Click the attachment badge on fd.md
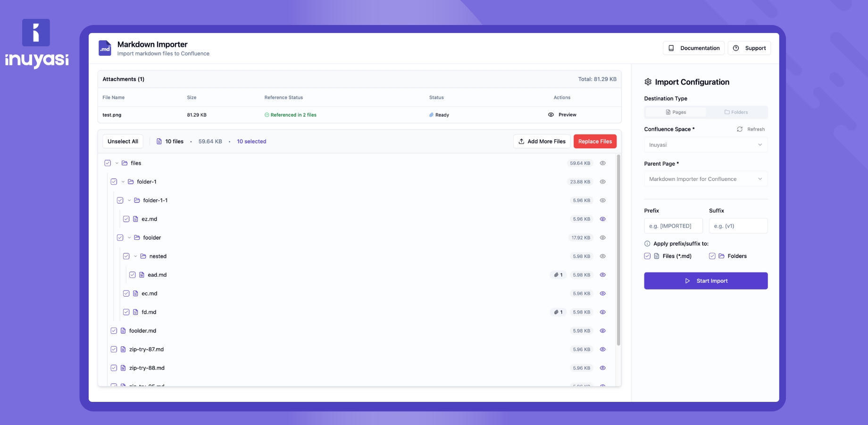Screen dimensions: 868x425 [x=558, y=312]
